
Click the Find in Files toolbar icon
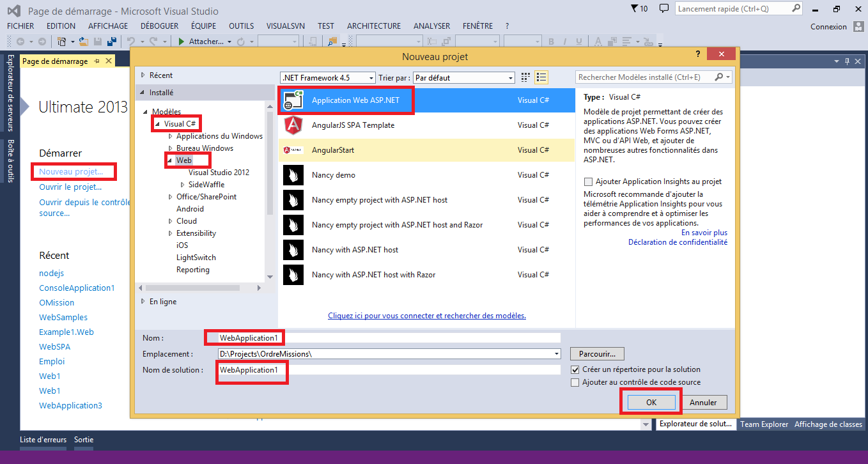332,42
